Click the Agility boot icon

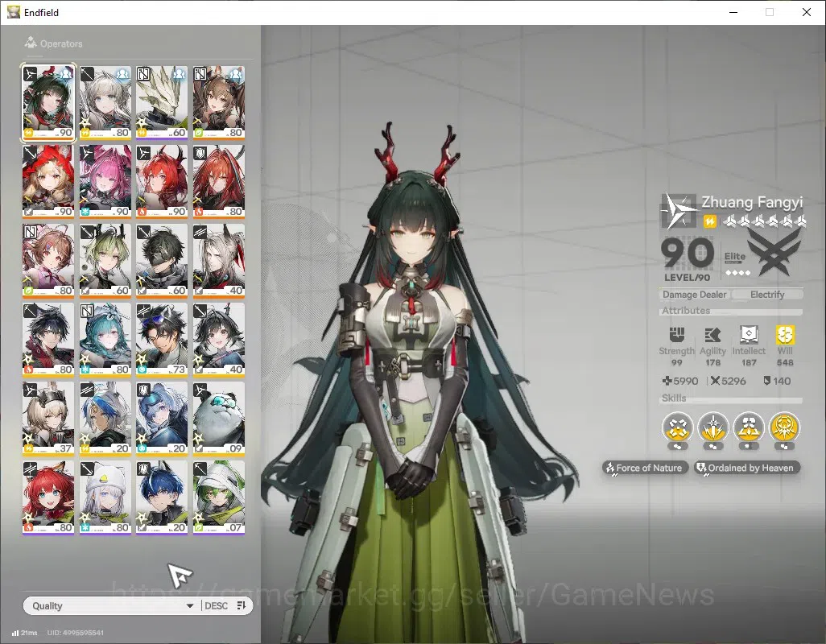[x=712, y=334]
